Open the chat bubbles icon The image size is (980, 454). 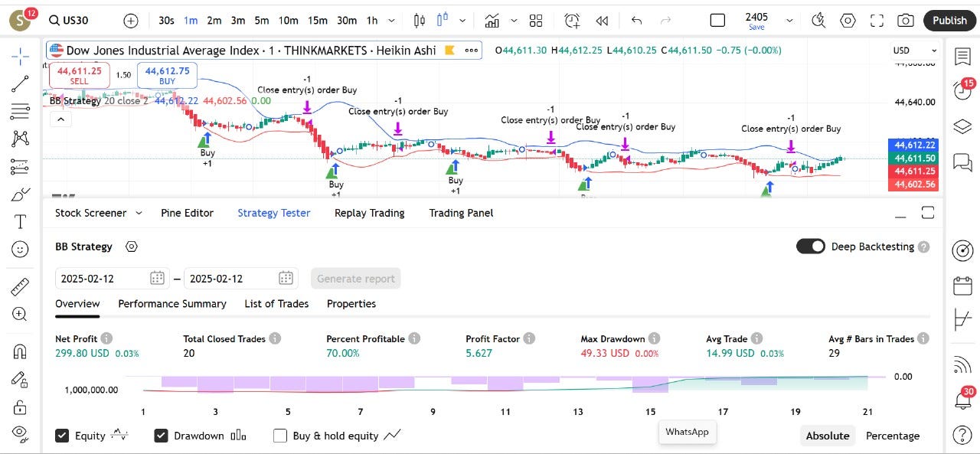(x=962, y=162)
